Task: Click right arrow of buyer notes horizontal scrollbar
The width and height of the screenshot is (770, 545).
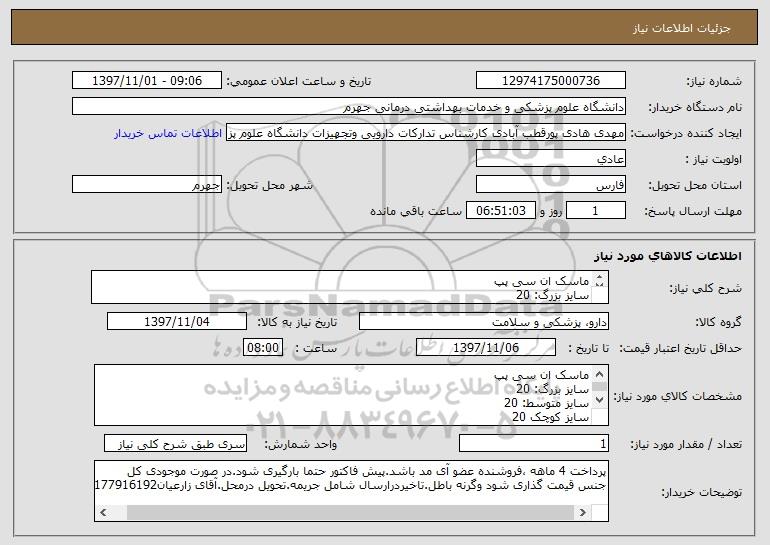Action: pyautogui.click(x=583, y=513)
